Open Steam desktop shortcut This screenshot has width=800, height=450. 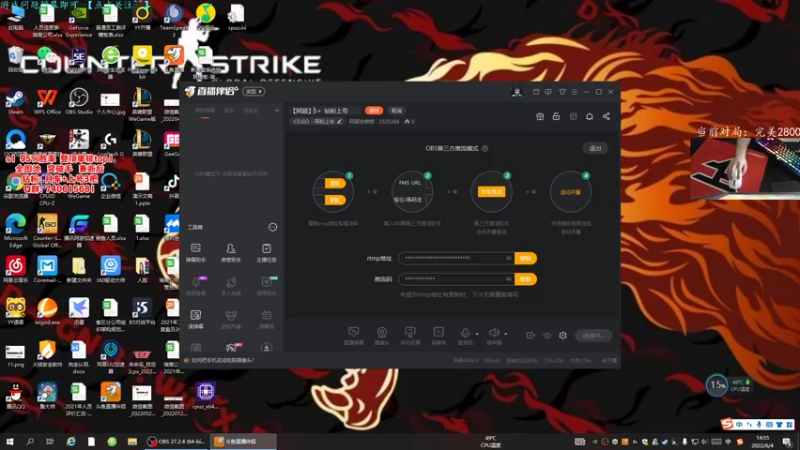pyautogui.click(x=15, y=102)
